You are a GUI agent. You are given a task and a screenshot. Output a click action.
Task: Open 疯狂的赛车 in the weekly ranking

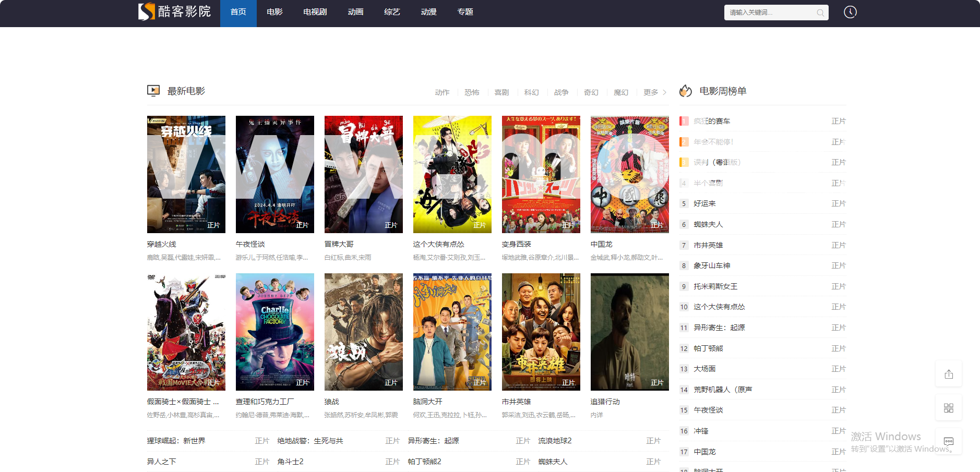712,121
